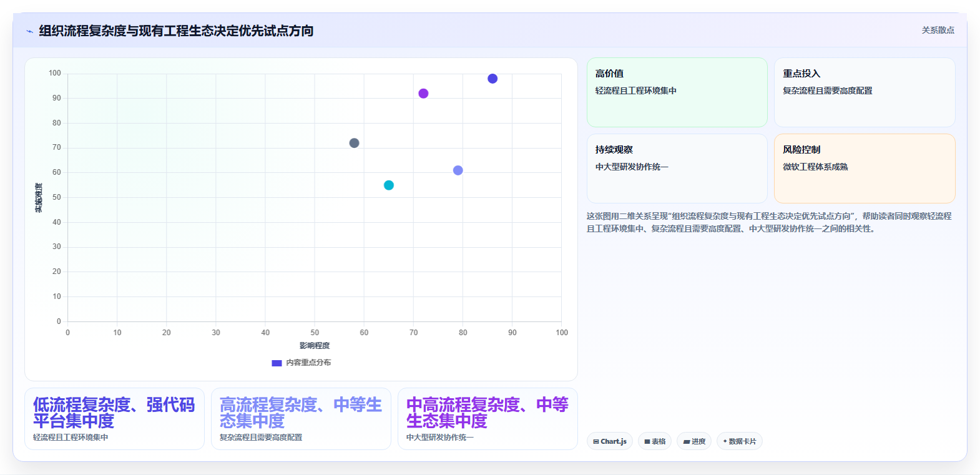Select the 高价值 card
This screenshot has width=980, height=475.
677,92
